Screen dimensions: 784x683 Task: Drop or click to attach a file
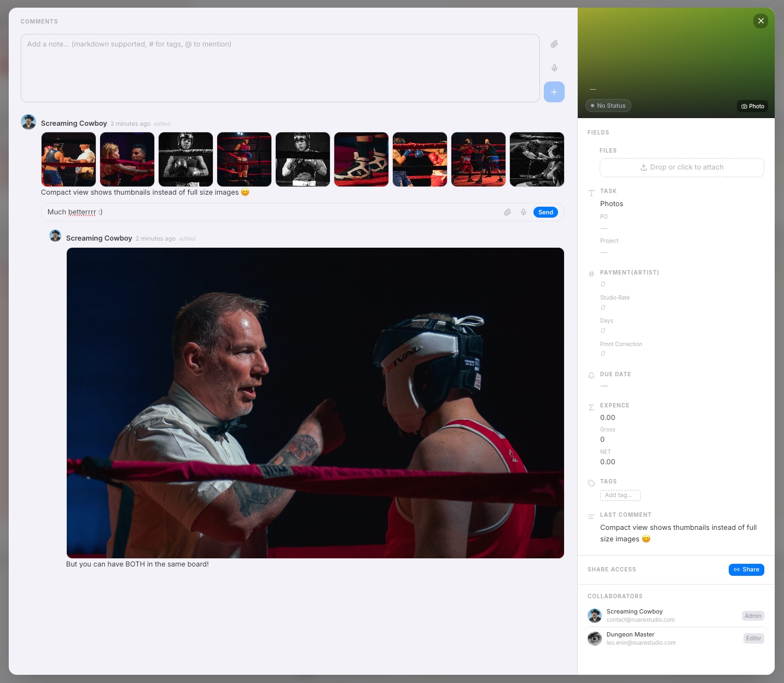pyautogui.click(x=682, y=167)
